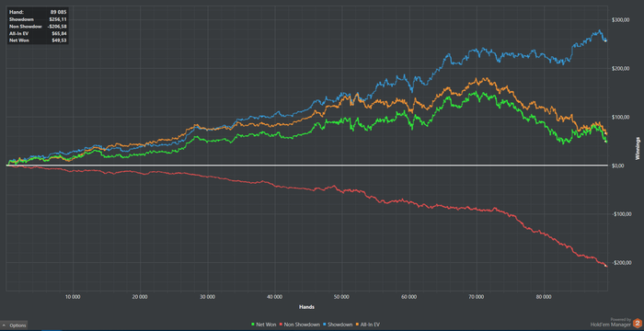This screenshot has height=331, width=644.
Task: Expand the Options caret arrow
Action: point(4,325)
